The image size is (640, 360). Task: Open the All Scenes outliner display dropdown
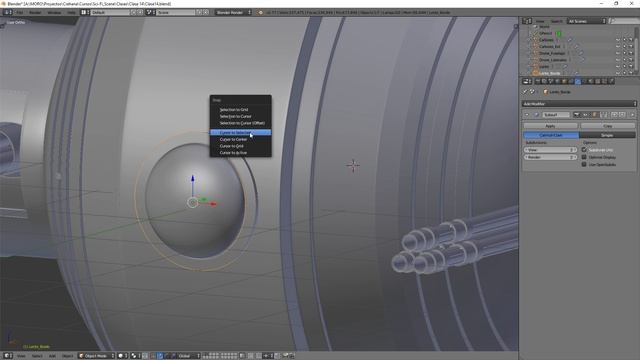(x=587, y=21)
